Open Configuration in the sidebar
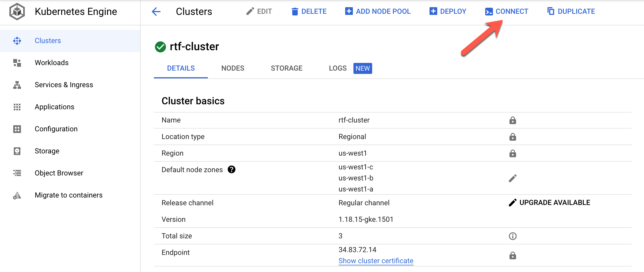 [70, 129]
